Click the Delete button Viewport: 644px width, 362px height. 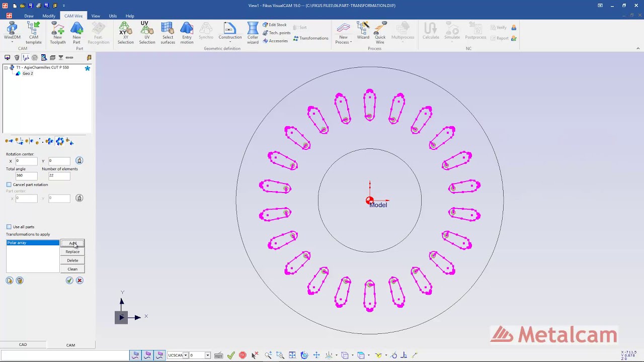click(x=72, y=260)
